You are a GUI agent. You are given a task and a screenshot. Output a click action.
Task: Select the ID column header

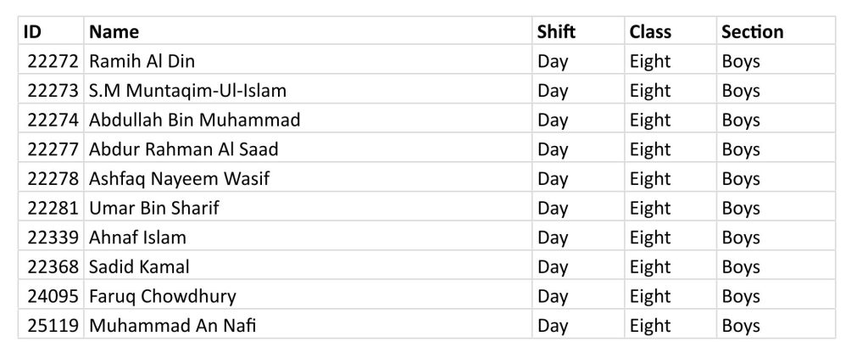click(x=51, y=31)
